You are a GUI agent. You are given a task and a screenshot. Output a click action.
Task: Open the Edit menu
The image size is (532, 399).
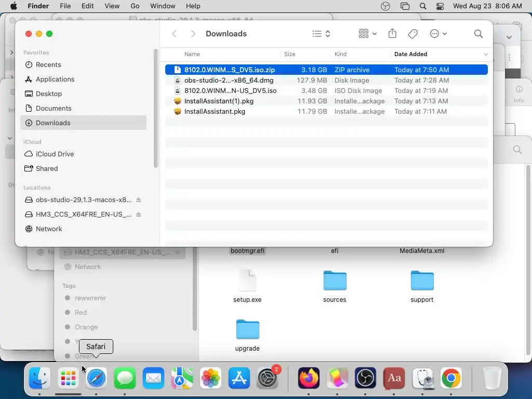point(87,6)
